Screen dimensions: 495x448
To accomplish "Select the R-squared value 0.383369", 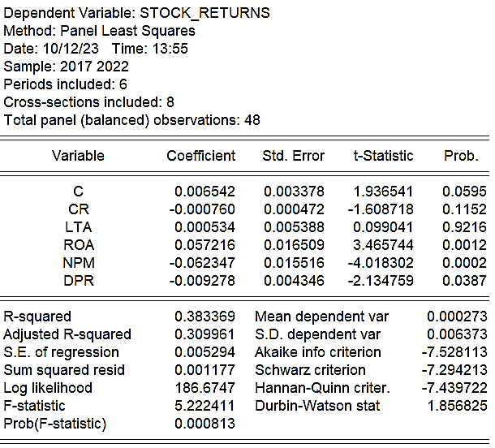I will (x=204, y=317).
